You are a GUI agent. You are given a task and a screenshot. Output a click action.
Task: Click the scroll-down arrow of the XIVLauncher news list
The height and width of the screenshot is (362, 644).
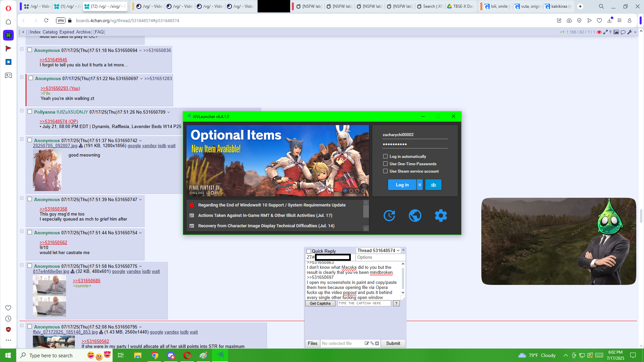[x=366, y=228]
